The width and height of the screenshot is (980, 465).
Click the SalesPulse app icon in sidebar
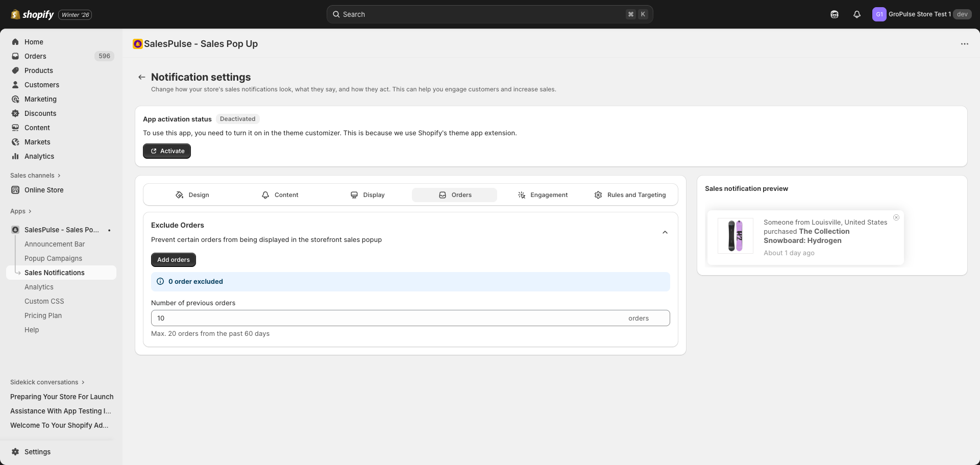point(15,230)
